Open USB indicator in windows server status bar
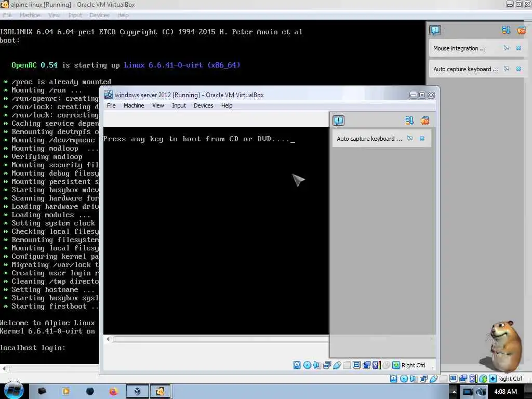Viewport: 532px width, 399px height. click(x=337, y=365)
